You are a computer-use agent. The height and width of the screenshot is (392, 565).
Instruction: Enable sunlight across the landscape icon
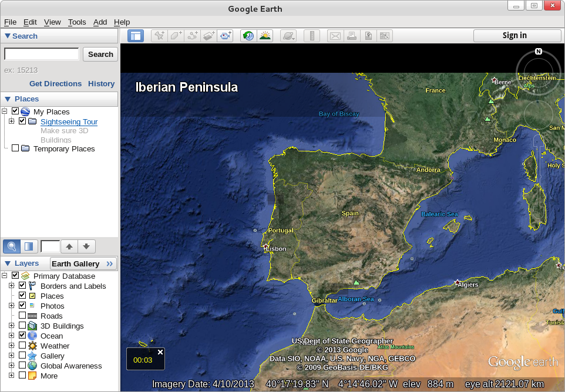tap(265, 36)
